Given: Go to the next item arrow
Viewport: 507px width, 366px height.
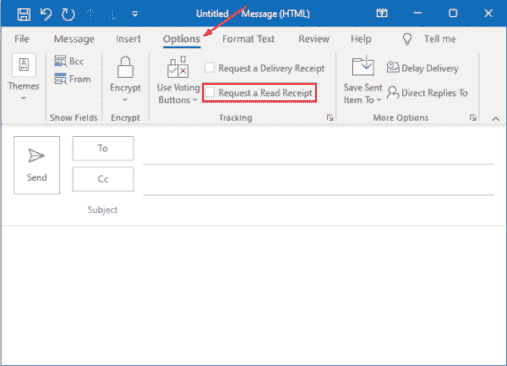Looking at the screenshot, I should click(x=113, y=14).
